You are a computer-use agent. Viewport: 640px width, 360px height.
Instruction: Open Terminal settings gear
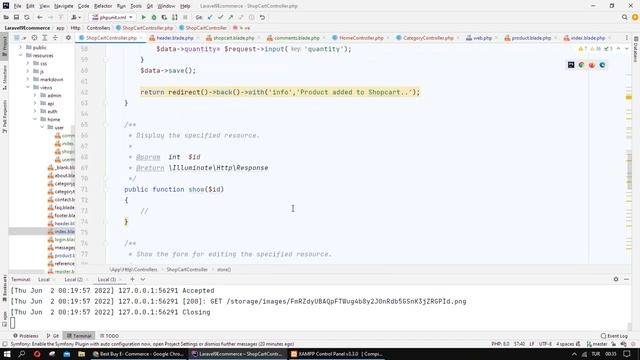pos(616,279)
